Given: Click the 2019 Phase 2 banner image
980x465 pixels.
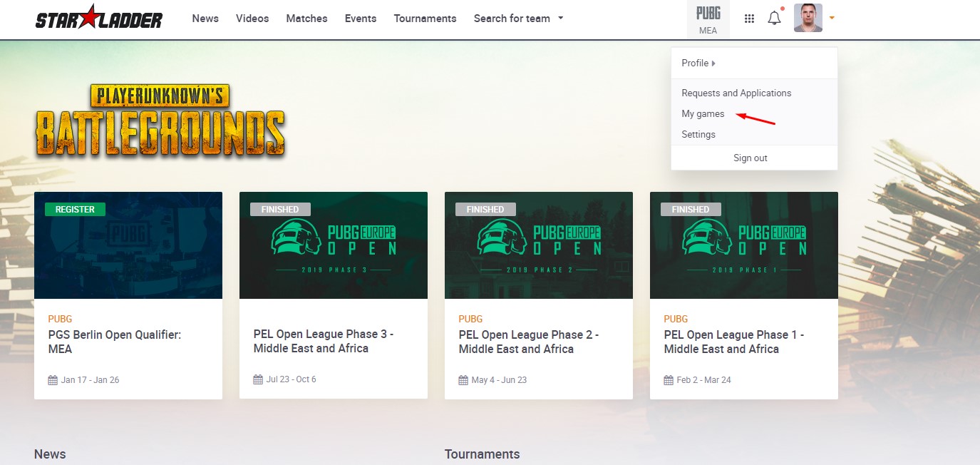Looking at the screenshot, I should pyautogui.click(x=539, y=245).
